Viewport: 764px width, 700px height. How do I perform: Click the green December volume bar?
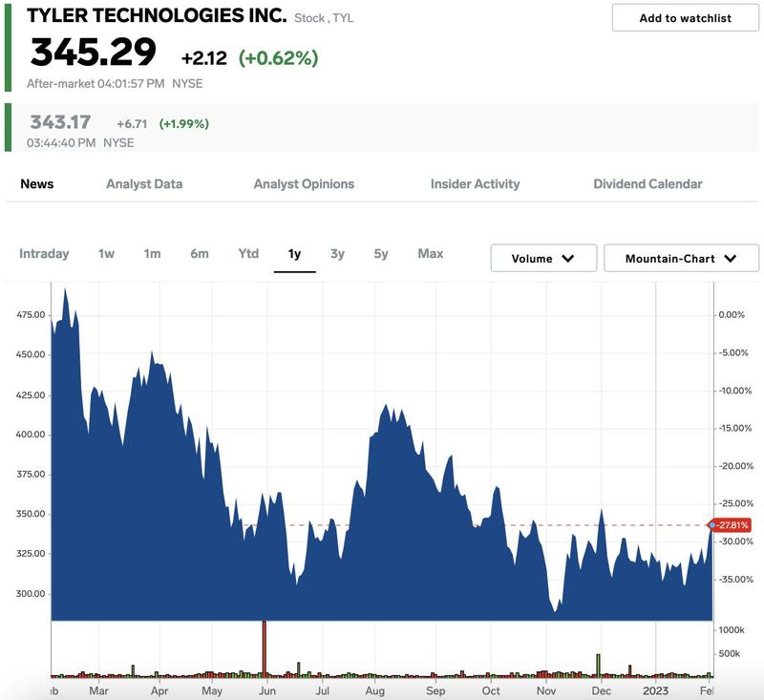[599, 666]
